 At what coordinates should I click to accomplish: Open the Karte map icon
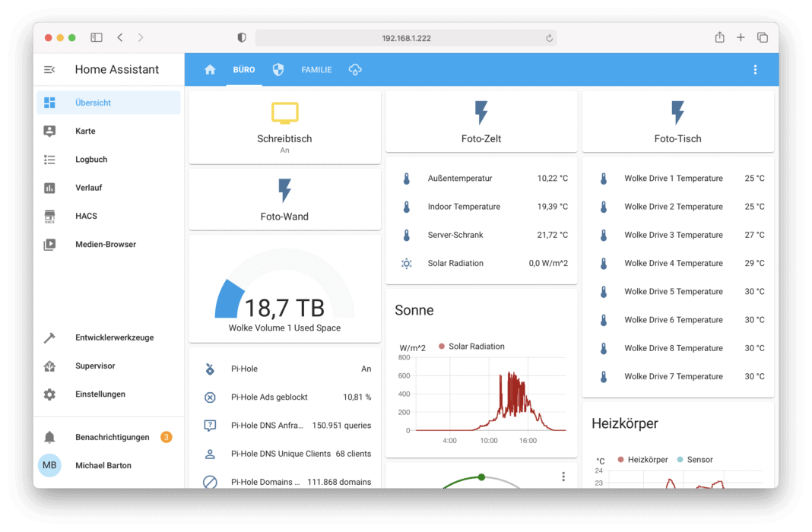[x=49, y=131]
